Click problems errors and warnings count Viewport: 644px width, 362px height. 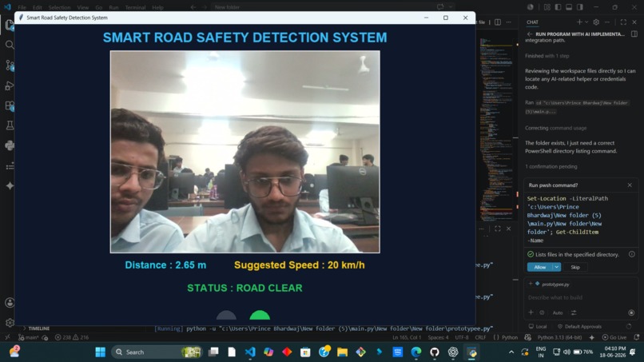pos(72,337)
